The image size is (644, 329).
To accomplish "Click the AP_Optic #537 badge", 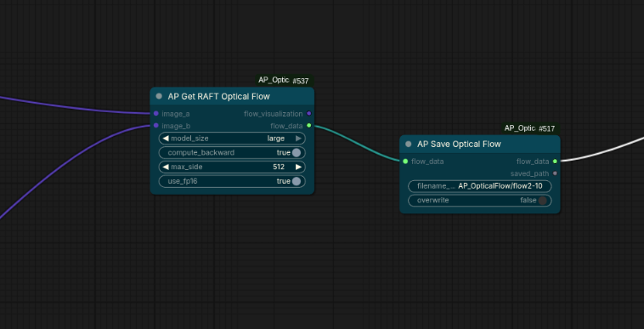I will tap(284, 81).
